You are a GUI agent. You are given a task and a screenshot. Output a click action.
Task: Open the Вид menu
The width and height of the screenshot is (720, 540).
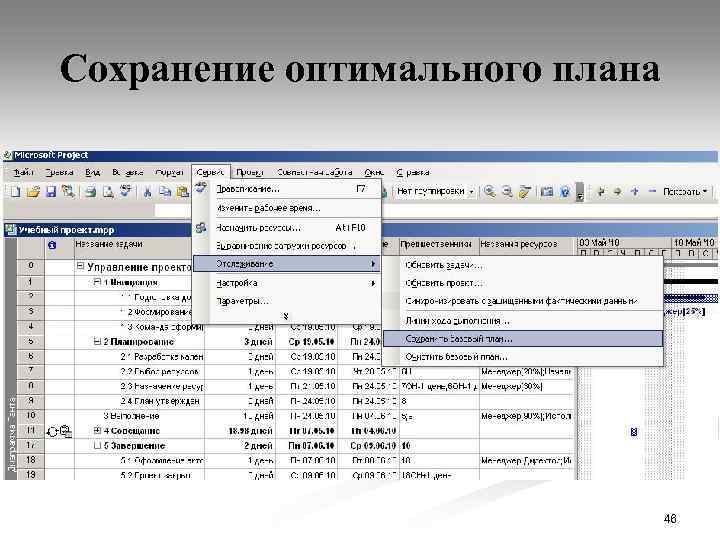point(92,173)
